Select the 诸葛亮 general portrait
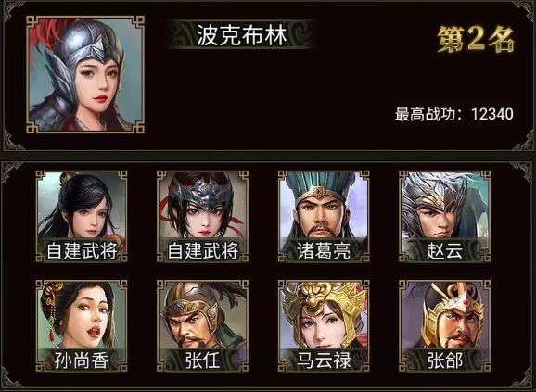 point(324,216)
